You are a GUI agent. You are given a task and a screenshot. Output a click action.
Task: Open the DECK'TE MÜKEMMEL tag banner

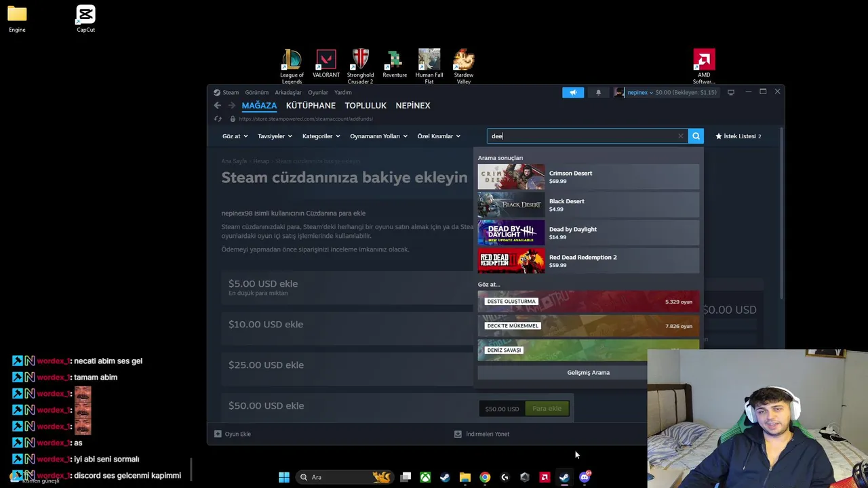point(589,326)
